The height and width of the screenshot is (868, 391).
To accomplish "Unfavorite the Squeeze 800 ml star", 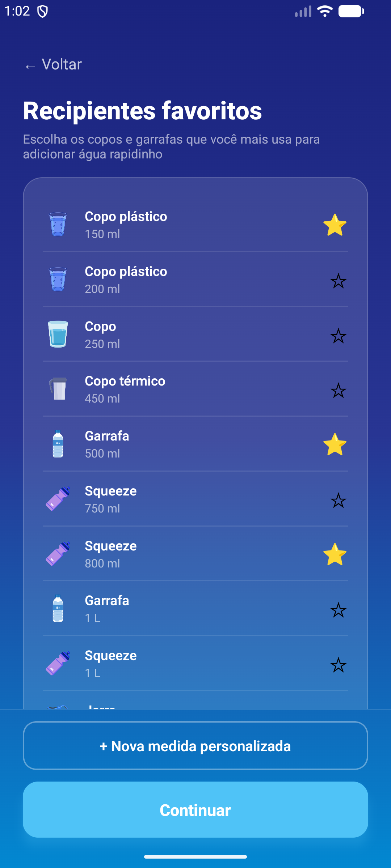I will pyautogui.click(x=335, y=554).
